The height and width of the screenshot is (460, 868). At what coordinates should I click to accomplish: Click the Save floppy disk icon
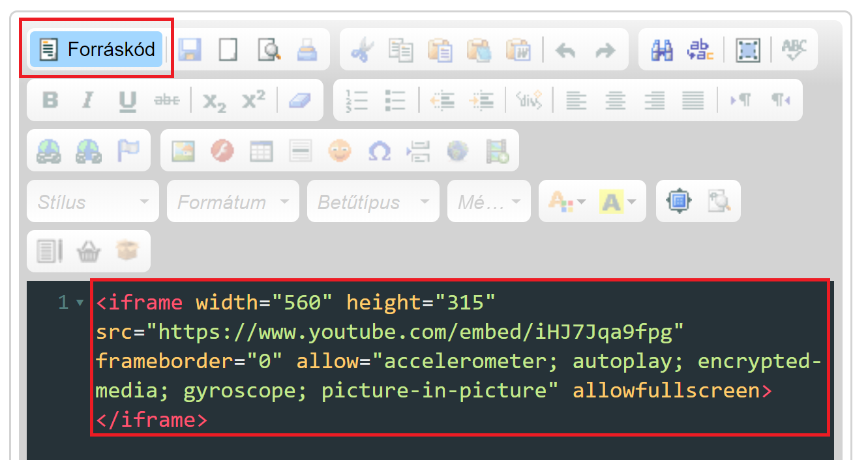tap(190, 50)
